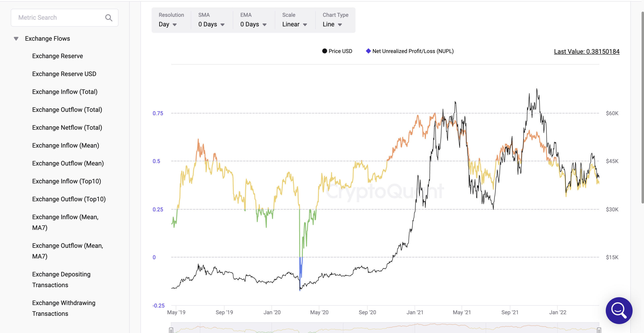The image size is (644, 333).
Task: Open Exchange Inflow (Total) metric
Action: pos(65,92)
